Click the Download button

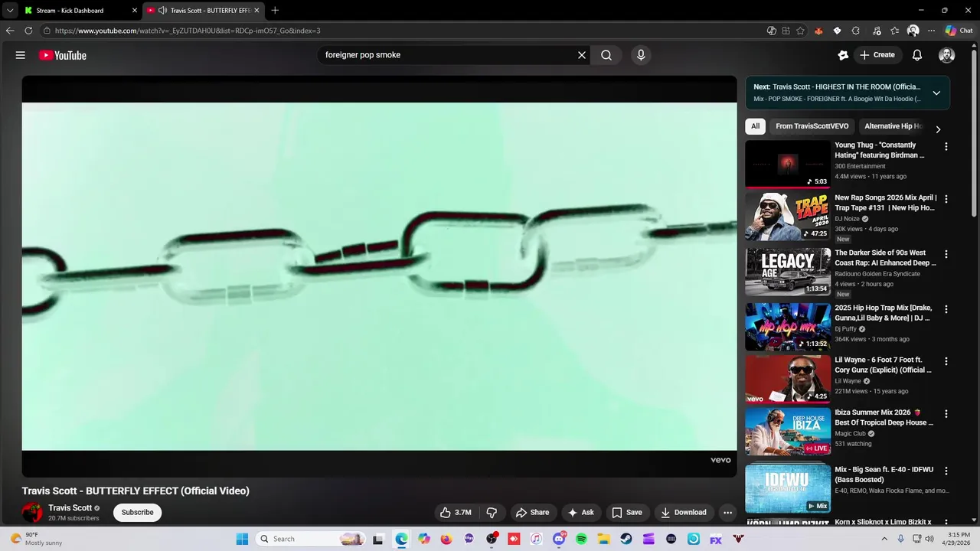click(x=684, y=513)
